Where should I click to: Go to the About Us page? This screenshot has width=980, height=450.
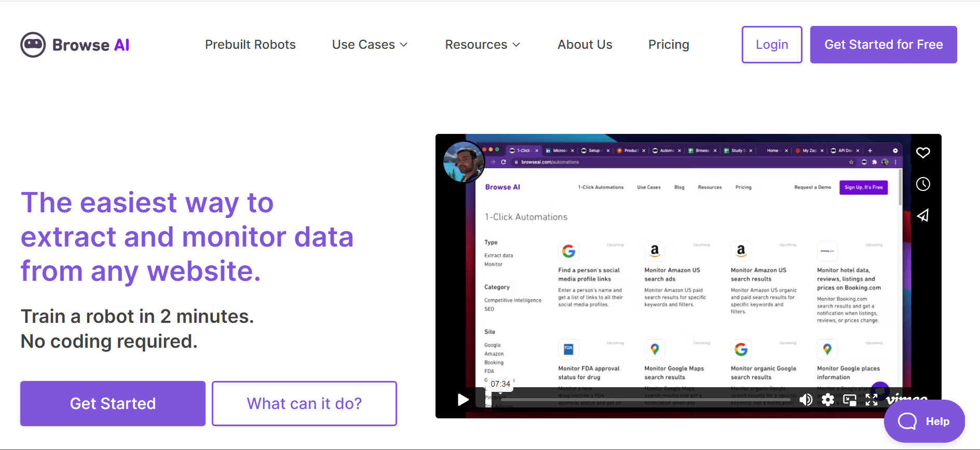tap(585, 45)
